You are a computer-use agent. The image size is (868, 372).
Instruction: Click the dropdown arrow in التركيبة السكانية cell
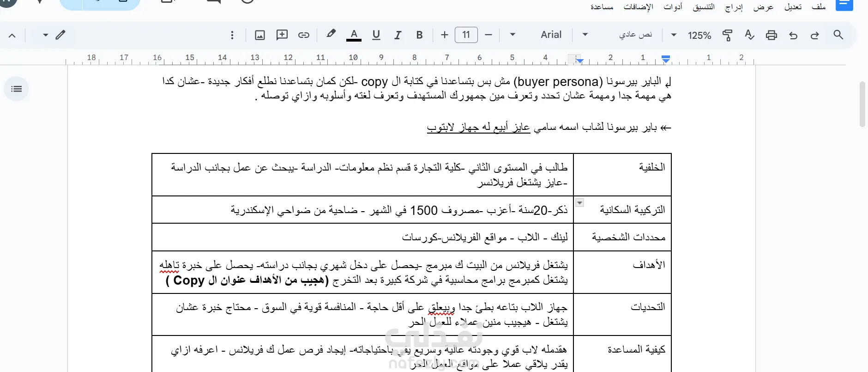pyautogui.click(x=580, y=202)
